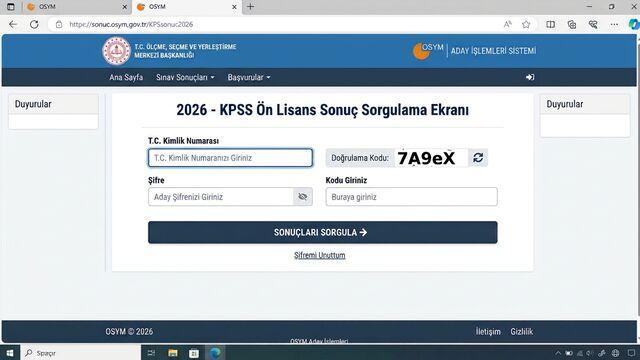This screenshot has width=640, height=360.
Task: Open Microsoft Edge on the taskbar
Action: pyautogui.click(x=215, y=353)
